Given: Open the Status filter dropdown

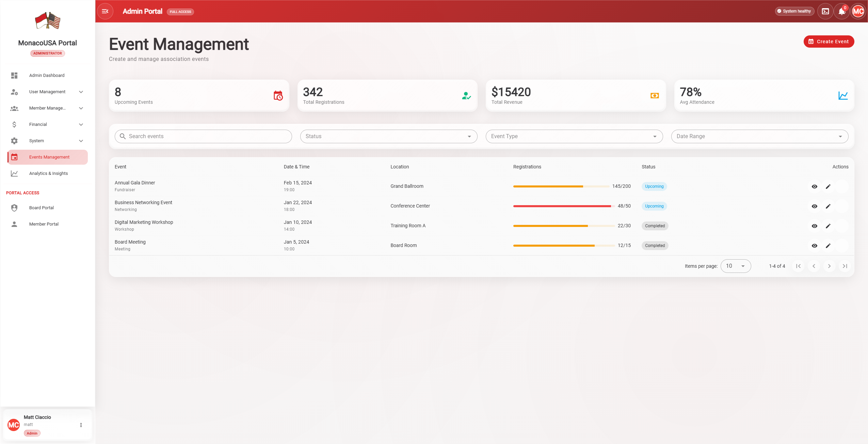Looking at the screenshot, I should (x=388, y=136).
